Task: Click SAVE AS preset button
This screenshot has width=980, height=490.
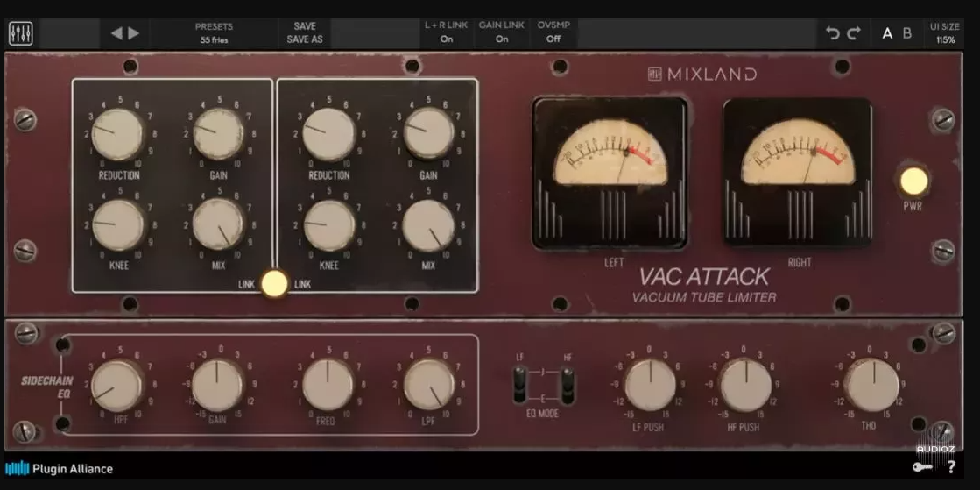Action: pyautogui.click(x=305, y=39)
